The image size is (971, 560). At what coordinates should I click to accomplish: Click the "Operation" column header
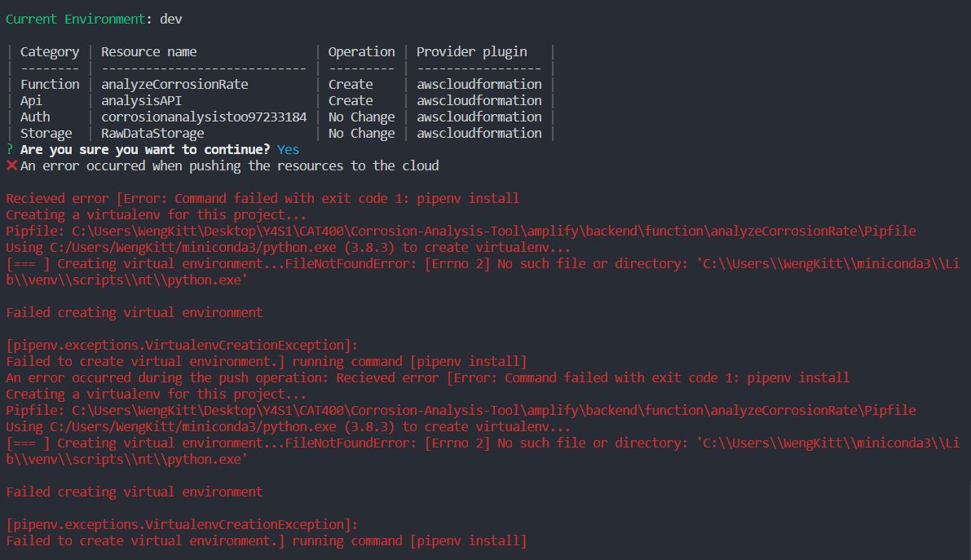click(361, 52)
